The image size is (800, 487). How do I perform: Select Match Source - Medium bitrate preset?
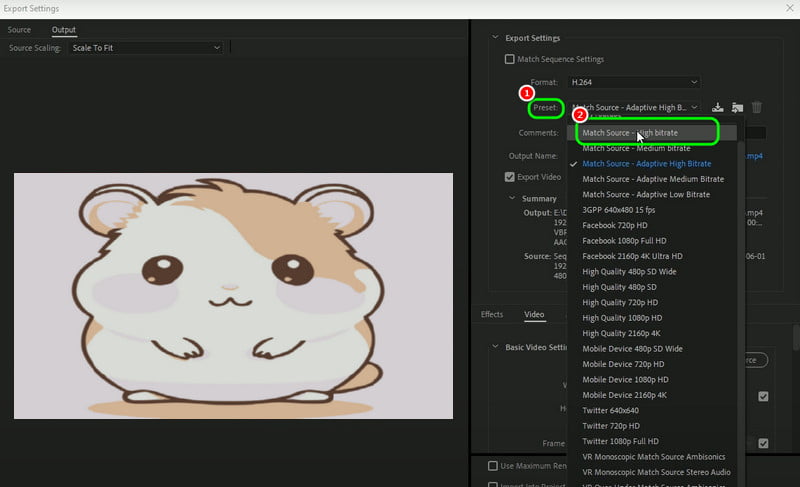pos(652,148)
